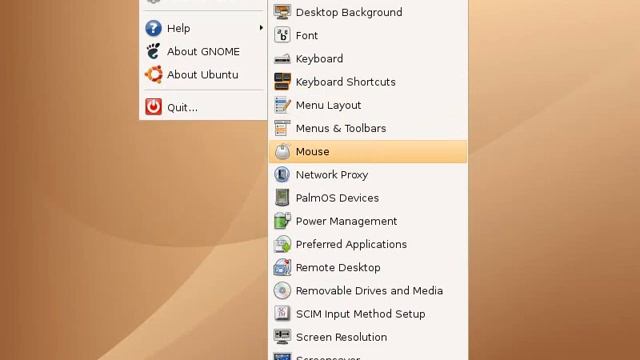This screenshot has width=640, height=360.
Task: Open Removable Drives and Media settings
Action: (368, 291)
